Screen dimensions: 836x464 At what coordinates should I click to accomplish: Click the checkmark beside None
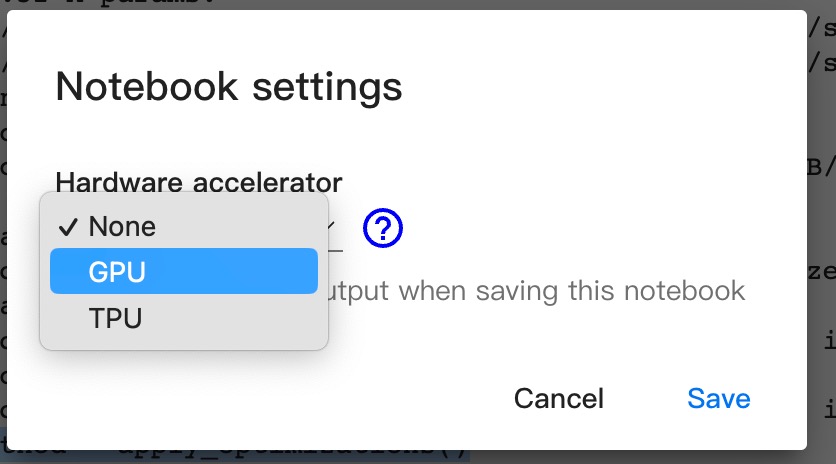[x=68, y=226]
